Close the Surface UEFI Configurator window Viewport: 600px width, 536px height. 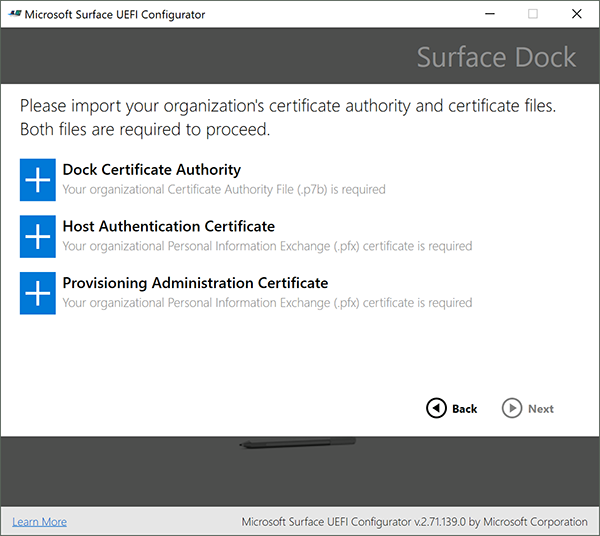point(577,14)
